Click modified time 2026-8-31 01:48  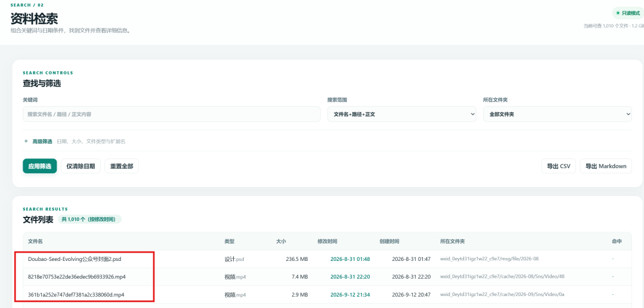[x=350, y=259]
